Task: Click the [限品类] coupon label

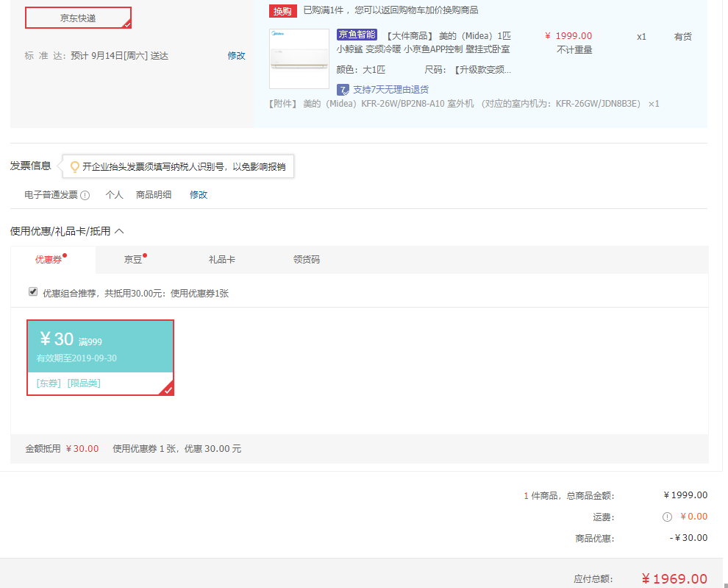Action: tap(84, 383)
